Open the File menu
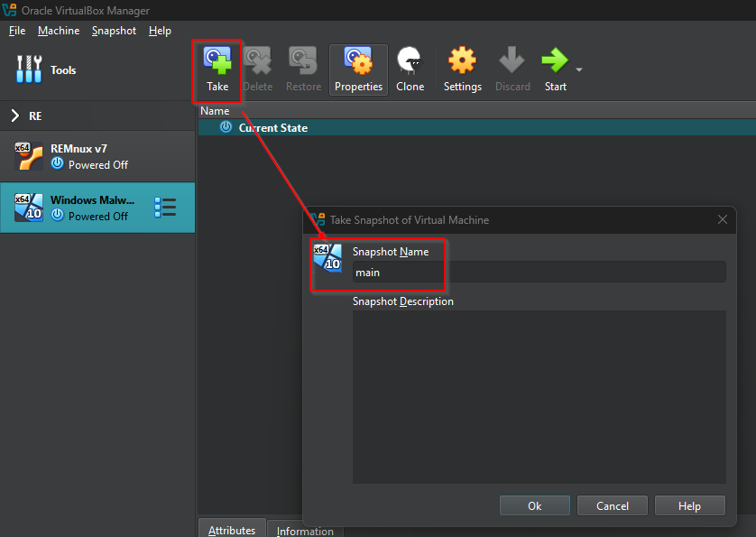Screen dimensions: 756x537 pyautogui.click(x=17, y=31)
